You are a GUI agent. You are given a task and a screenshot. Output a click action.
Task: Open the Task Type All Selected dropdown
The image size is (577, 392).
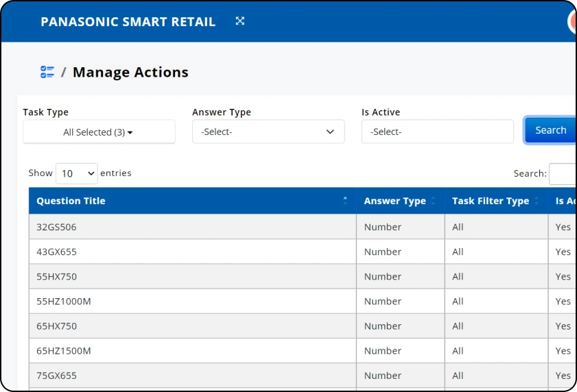[x=99, y=132]
